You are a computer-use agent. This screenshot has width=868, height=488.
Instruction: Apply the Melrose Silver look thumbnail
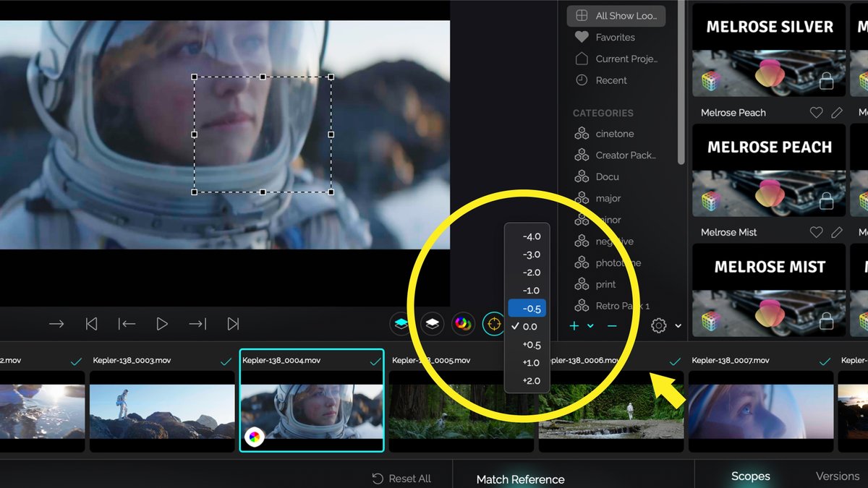(x=769, y=50)
